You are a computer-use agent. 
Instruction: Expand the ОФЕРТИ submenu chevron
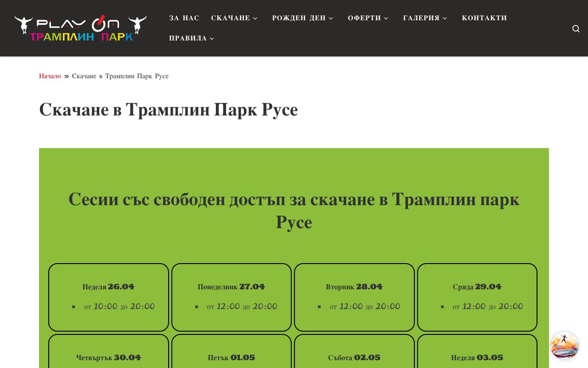[386, 18]
